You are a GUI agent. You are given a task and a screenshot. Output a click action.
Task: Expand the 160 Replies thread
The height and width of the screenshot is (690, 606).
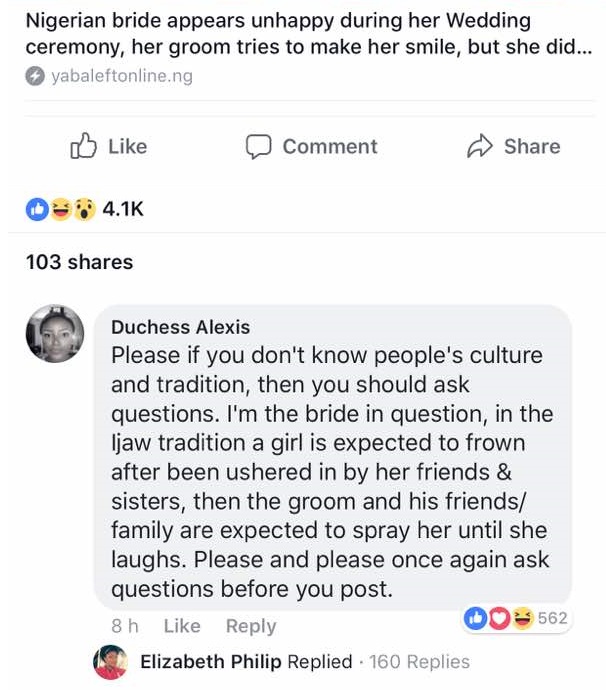click(419, 662)
